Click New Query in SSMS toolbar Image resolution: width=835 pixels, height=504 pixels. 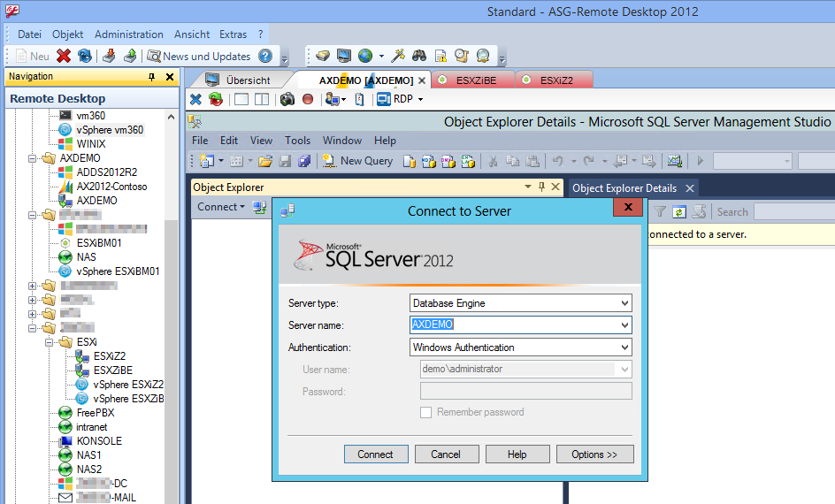[358, 161]
